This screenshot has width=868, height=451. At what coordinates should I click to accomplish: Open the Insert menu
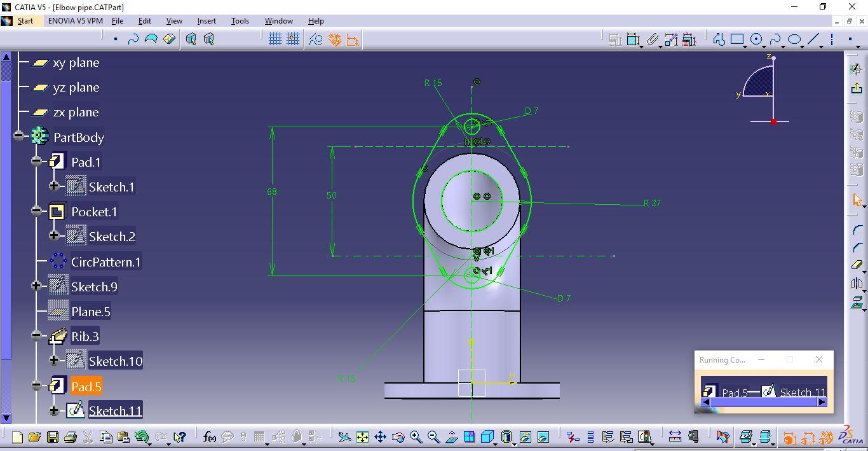pyautogui.click(x=207, y=21)
